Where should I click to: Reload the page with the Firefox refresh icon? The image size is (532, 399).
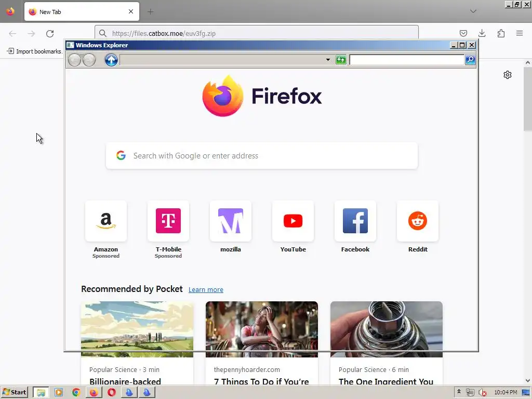(50, 33)
